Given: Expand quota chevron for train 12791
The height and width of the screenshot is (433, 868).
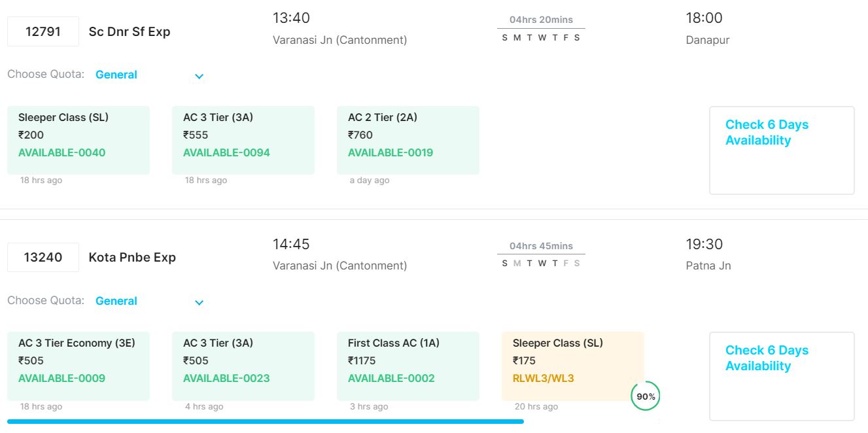Looking at the screenshot, I should 199,76.
